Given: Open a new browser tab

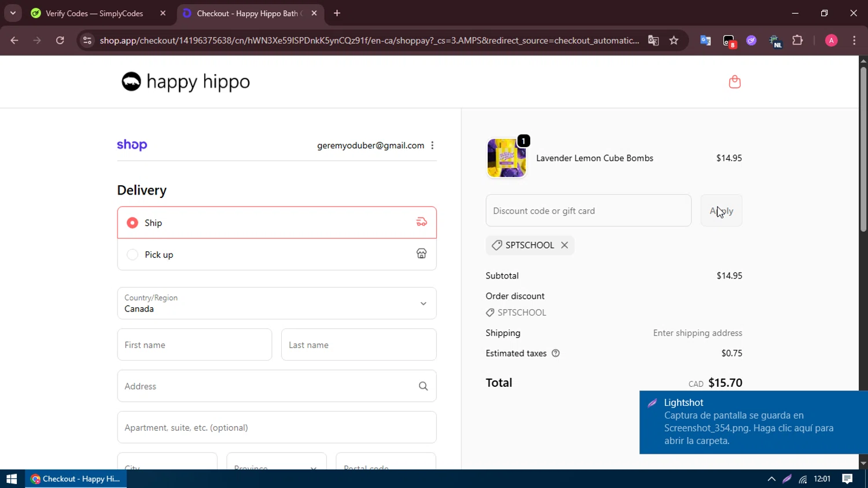Looking at the screenshot, I should (x=337, y=13).
